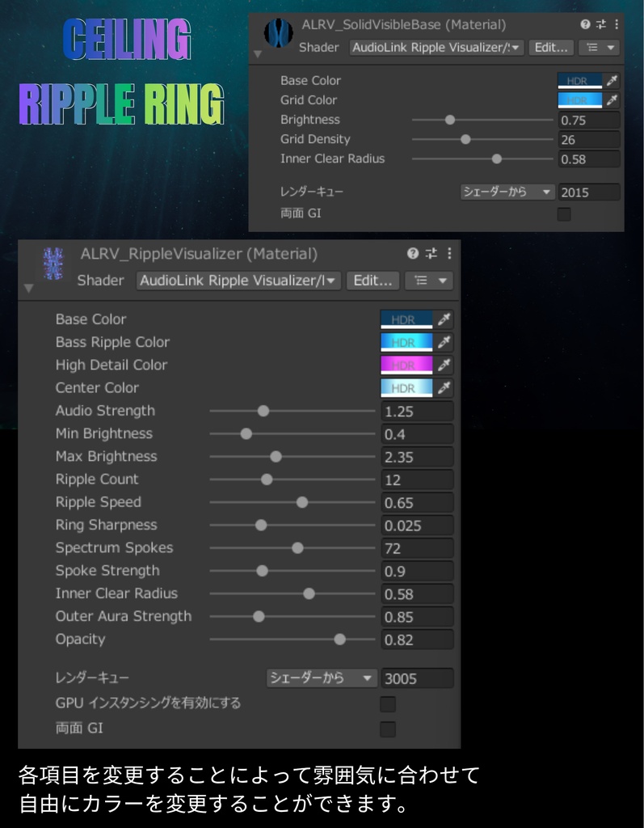Click the Spectrum Spokes slider handle
This screenshot has height=828, width=644.
[x=297, y=548]
